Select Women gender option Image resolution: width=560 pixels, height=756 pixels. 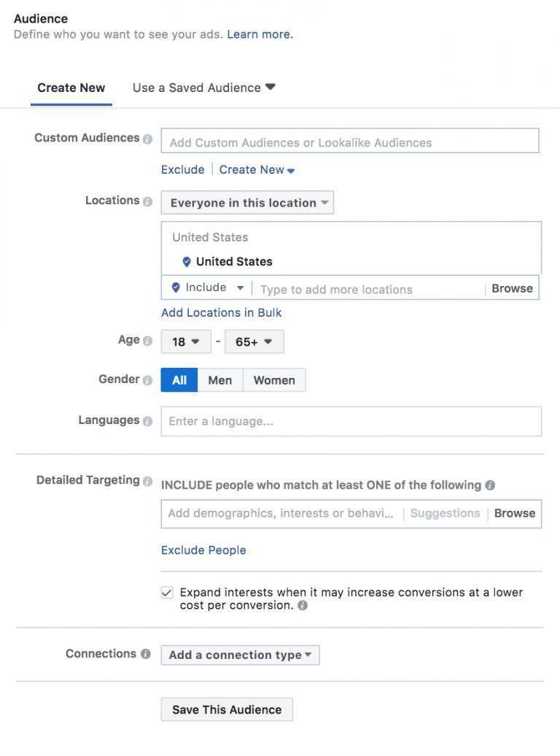coord(273,380)
